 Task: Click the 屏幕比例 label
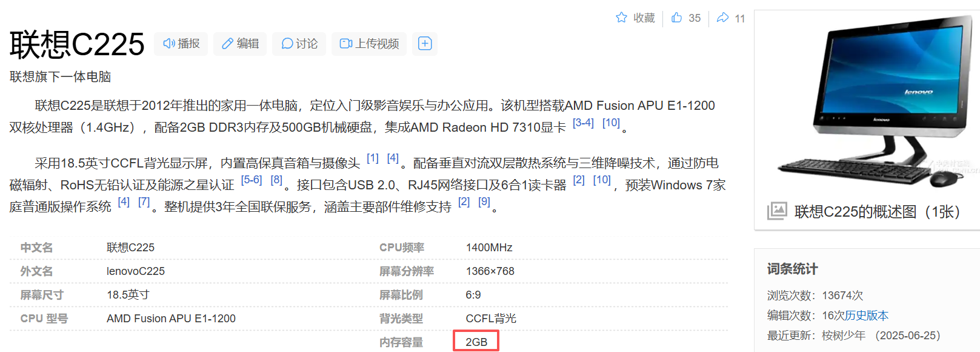point(401,295)
